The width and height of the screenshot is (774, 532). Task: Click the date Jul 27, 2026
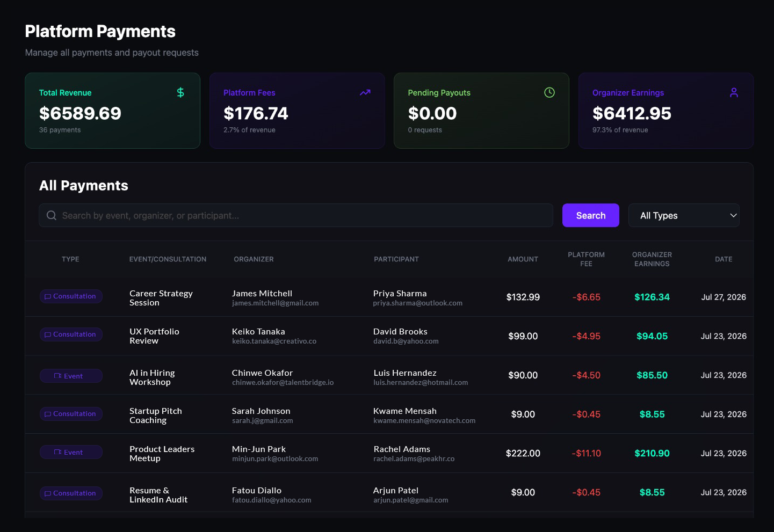pyautogui.click(x=724, y=297)
